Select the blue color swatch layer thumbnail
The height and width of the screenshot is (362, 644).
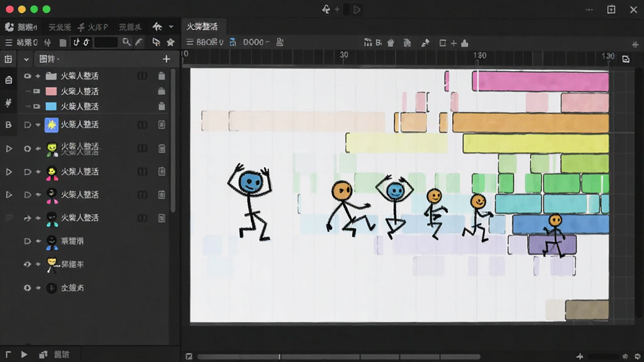point(51,106)
